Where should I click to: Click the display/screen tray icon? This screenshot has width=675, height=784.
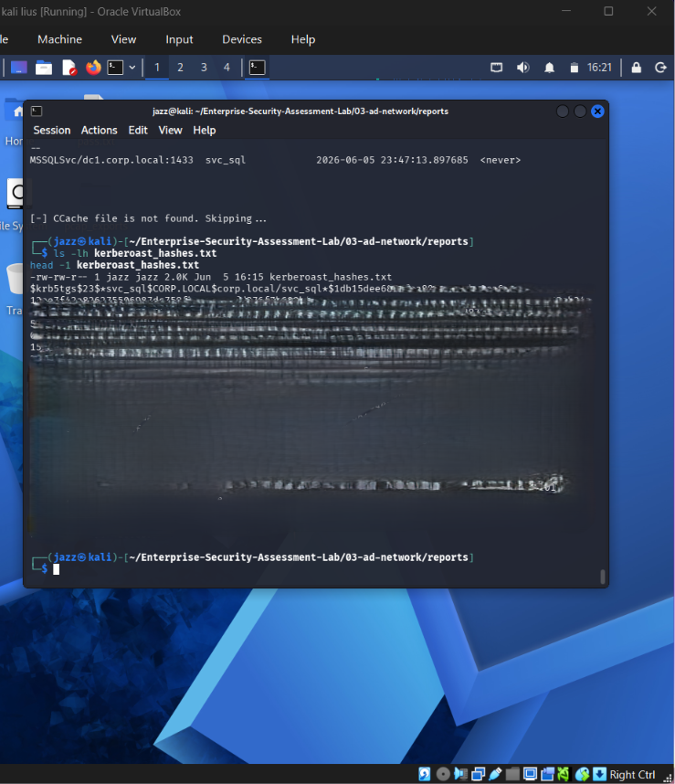(x=497, y=68)
